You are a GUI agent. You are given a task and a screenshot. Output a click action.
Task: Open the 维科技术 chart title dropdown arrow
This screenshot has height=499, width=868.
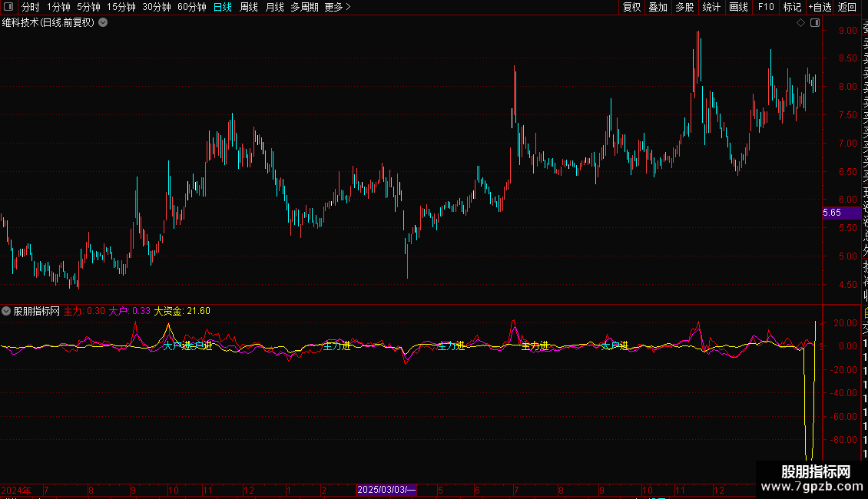click(103, 23)
